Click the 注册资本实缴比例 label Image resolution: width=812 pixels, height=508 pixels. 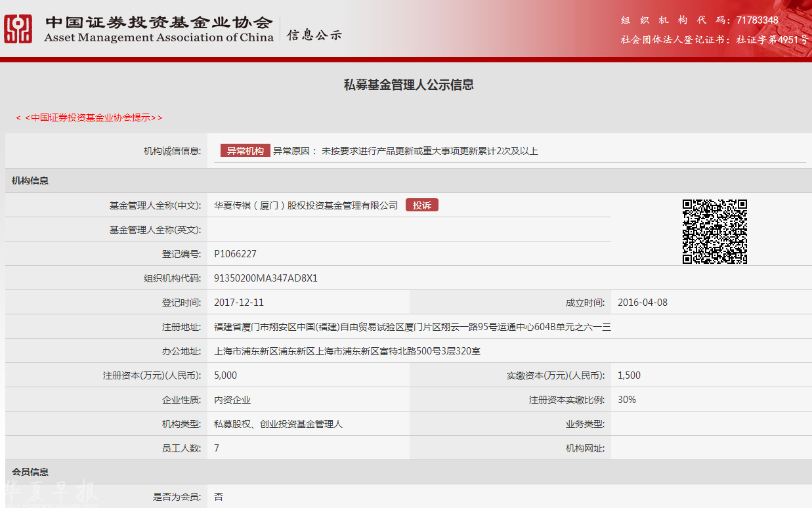(566, 400)
